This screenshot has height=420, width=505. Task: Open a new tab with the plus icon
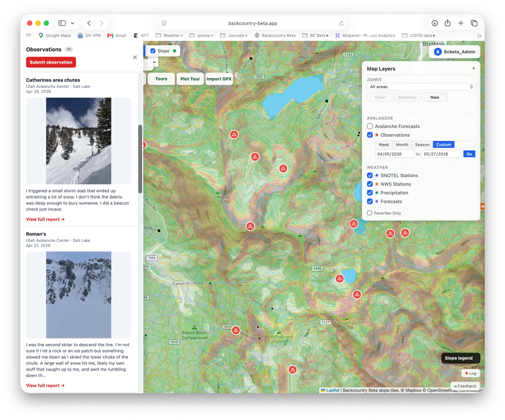coord(461,23)
